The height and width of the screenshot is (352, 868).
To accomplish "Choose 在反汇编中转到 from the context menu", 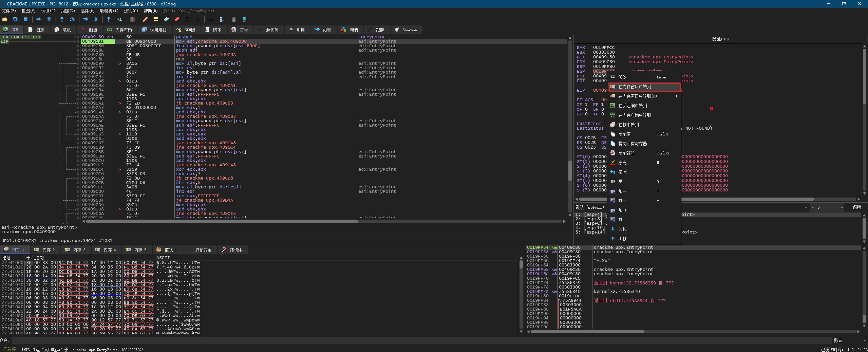I will tap(633, 106).
